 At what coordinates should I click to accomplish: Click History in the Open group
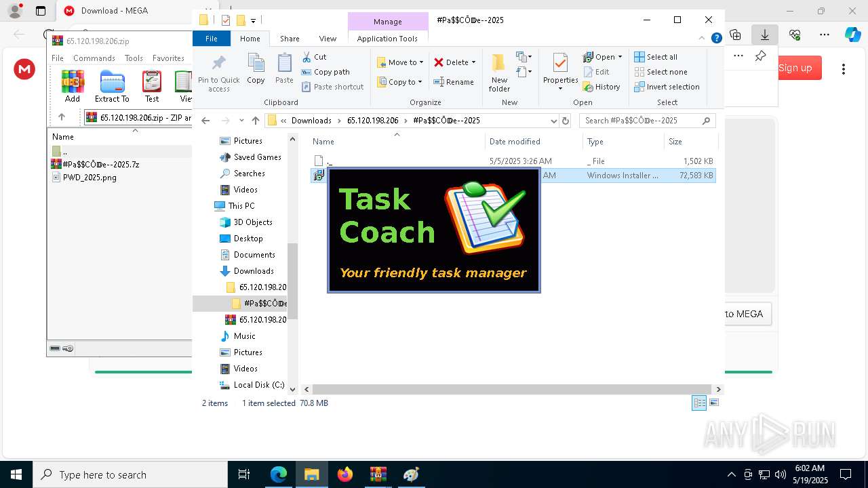(x=601, y=87)
